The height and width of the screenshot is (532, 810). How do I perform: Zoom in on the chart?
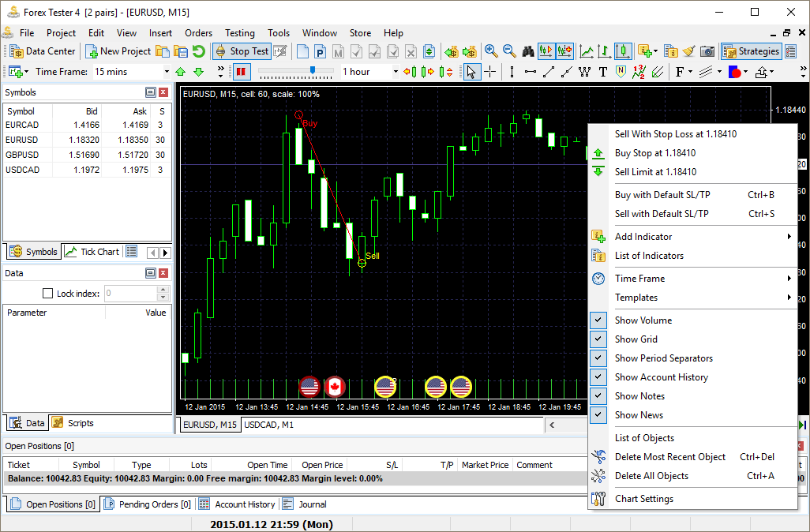pos(491,51)
